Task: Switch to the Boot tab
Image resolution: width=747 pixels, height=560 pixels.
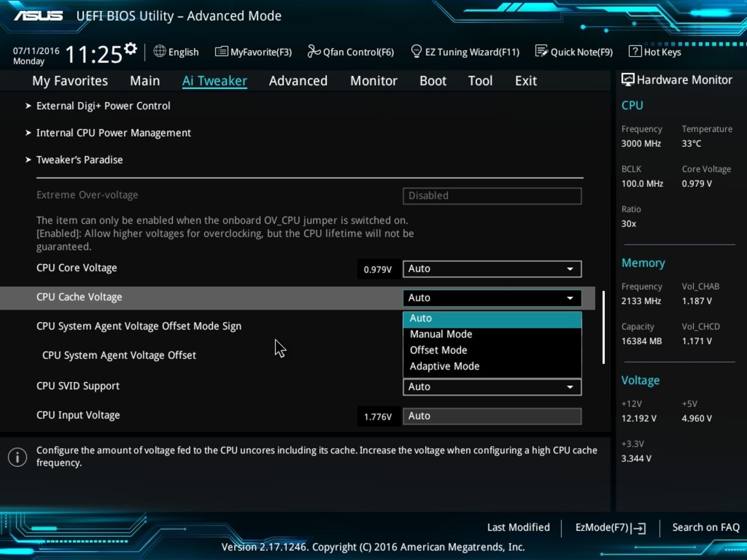Action: tap(433, 81)
